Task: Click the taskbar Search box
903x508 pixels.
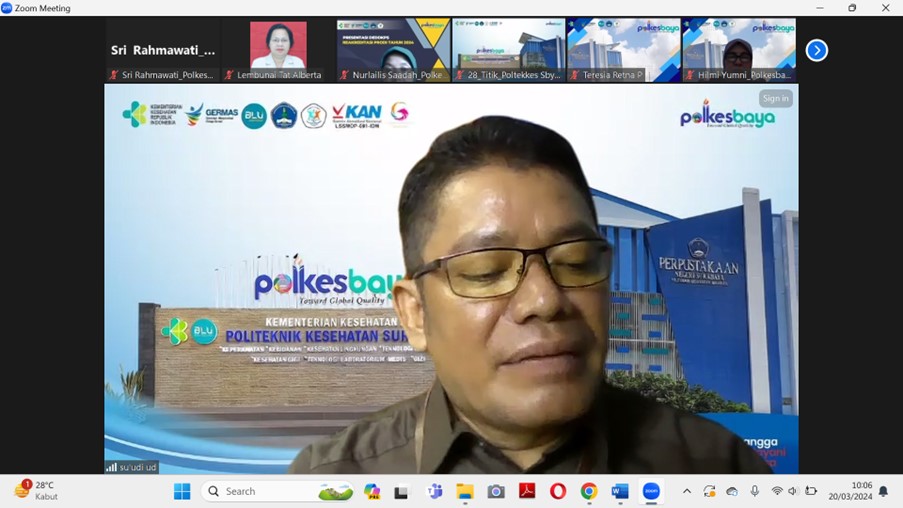Action: point(277,491)
